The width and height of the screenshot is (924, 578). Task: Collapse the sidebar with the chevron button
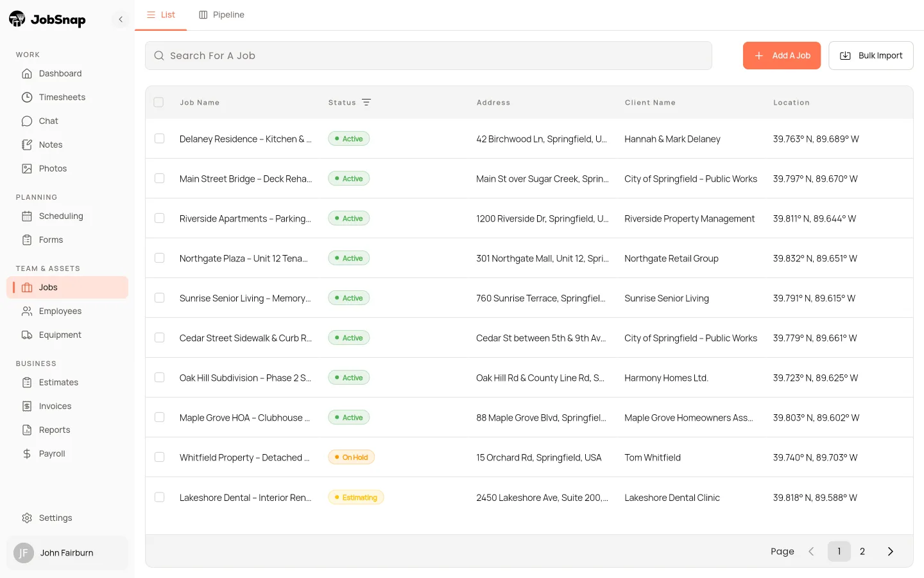tap(121, 19)
